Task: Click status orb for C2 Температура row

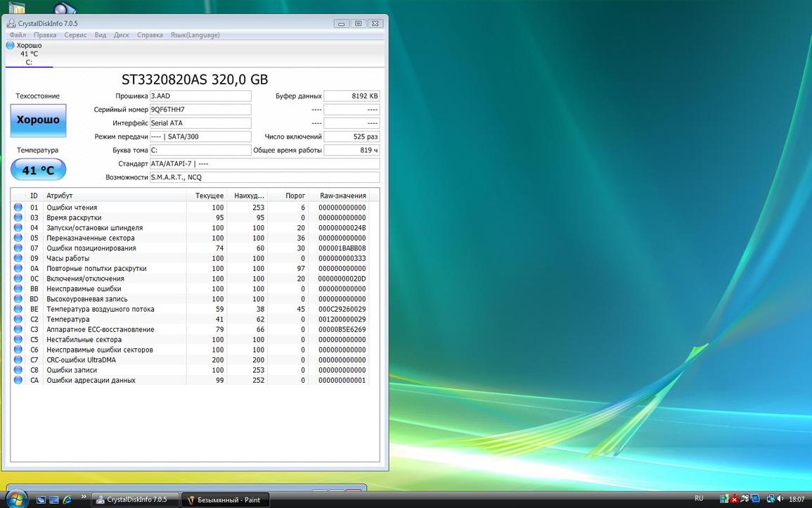Action: pos(18,319)
